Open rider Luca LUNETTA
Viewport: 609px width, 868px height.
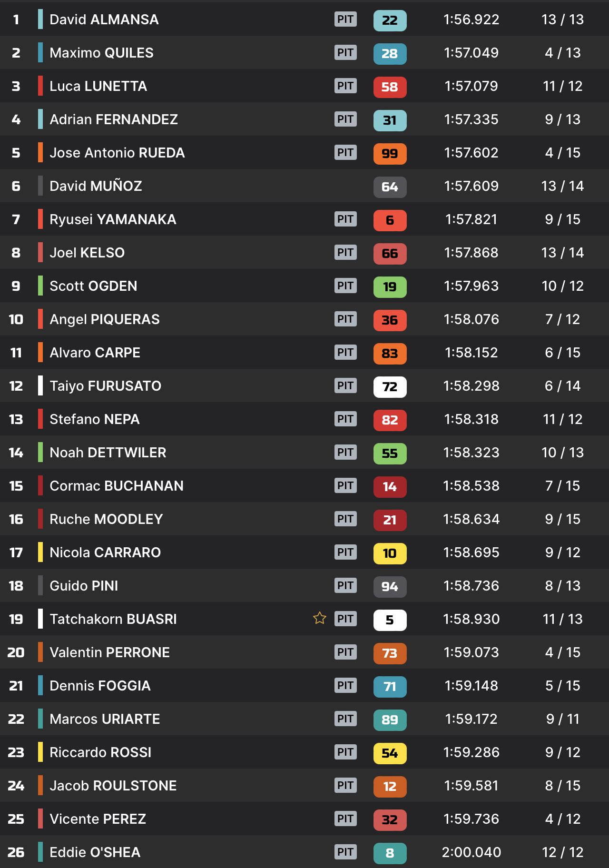pos(98,86)
